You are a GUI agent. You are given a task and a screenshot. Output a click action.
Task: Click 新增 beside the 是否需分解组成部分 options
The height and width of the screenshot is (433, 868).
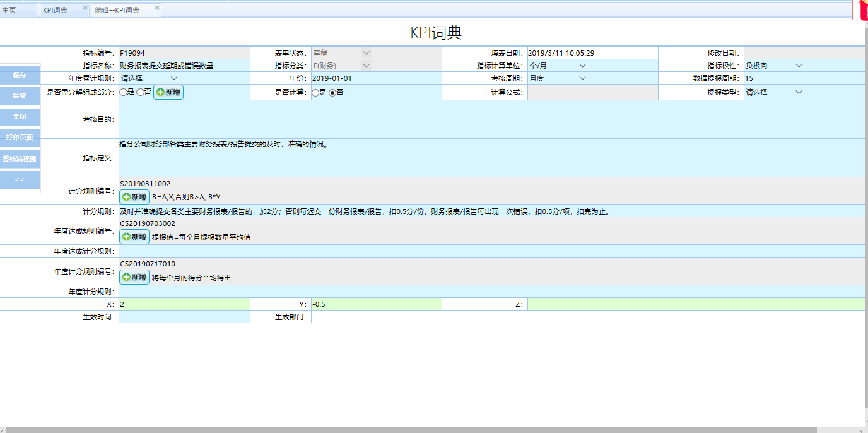(168, 92)
